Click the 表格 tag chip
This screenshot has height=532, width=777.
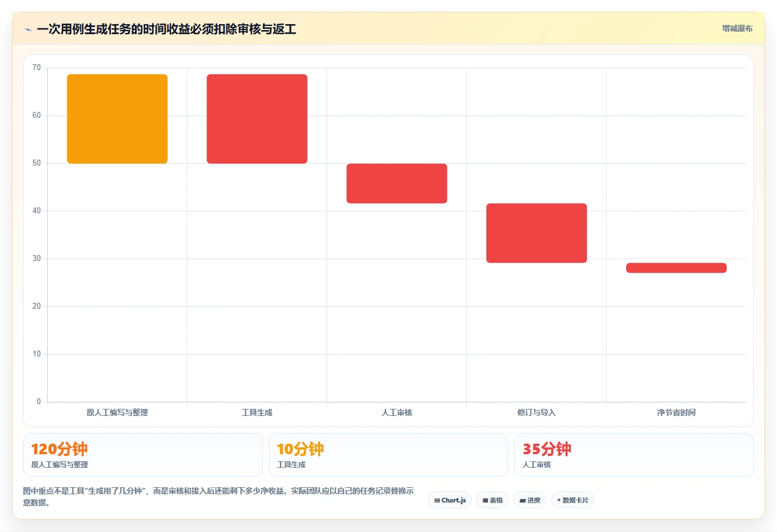click(492, 500)
